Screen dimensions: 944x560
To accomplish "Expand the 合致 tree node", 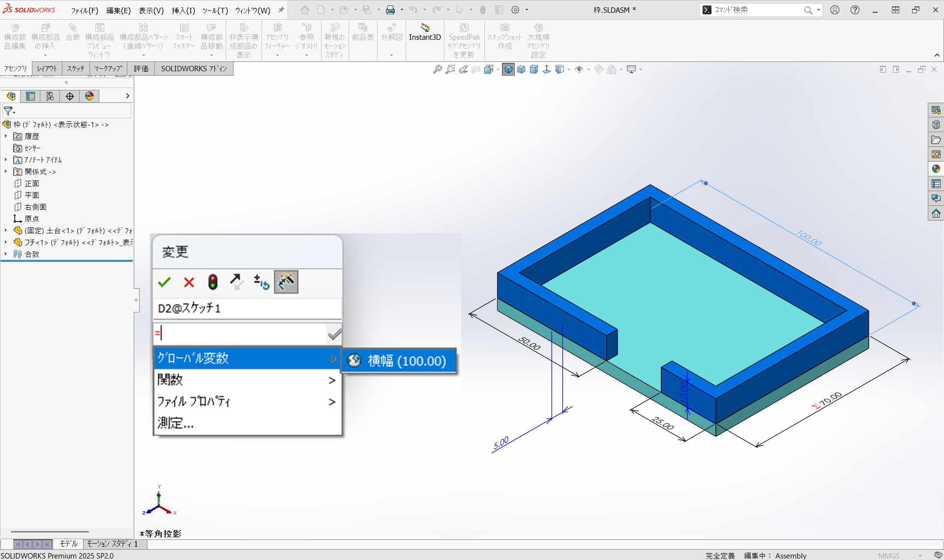I will tap(6, 254).
